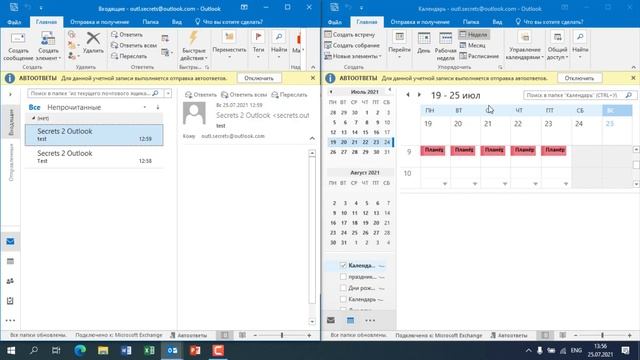Check the second Calendar checkbox in list
Screen dimensions: 640x360
click(343, 299)
